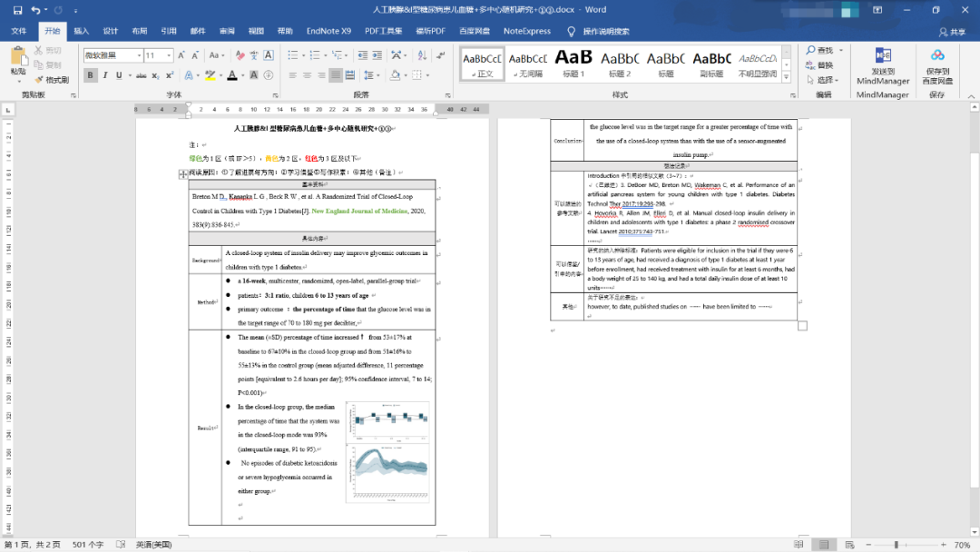Click the word count 501 个字
The height and width of the screenshot is (552, 980).
pos(87,545)
